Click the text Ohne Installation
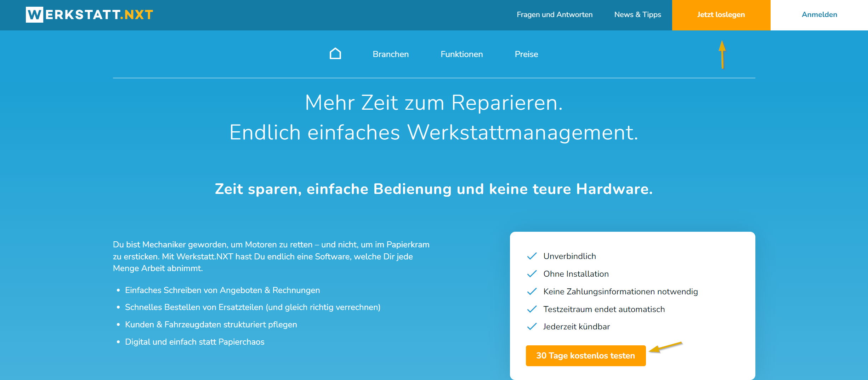The image size is (868, 380). (576, 274)
